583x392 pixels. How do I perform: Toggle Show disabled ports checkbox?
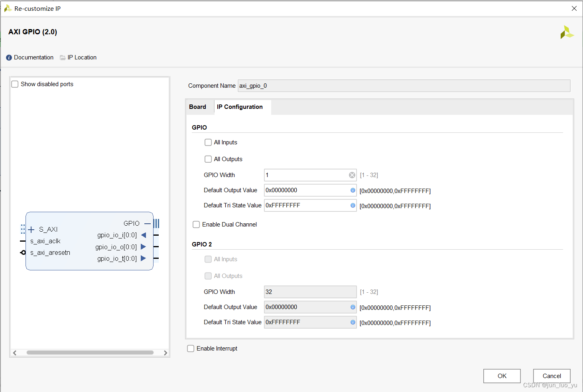click(x=15, y=84)
